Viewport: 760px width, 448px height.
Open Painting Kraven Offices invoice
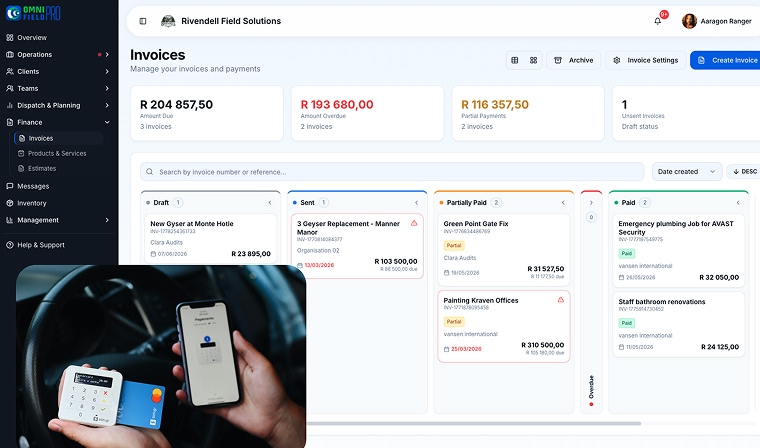coord(504,326)
